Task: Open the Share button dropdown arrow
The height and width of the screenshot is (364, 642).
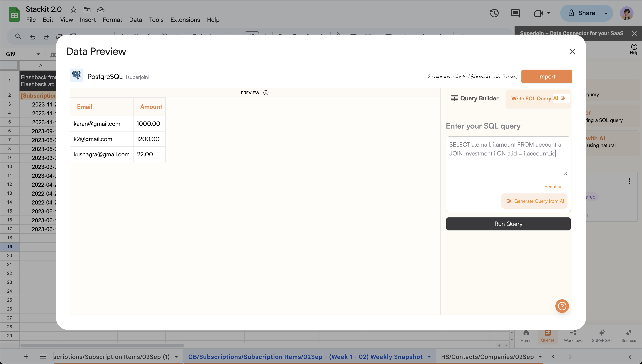Action: 606,13
